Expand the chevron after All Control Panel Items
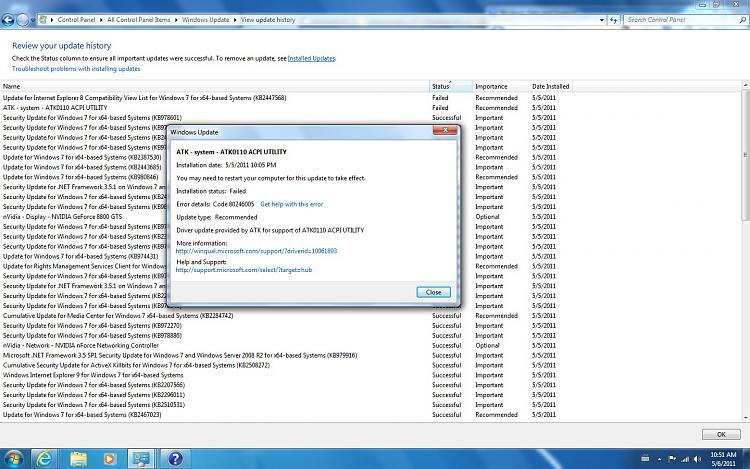The width and height of the screenshot is (750, 469). click(x=176, y=20)
